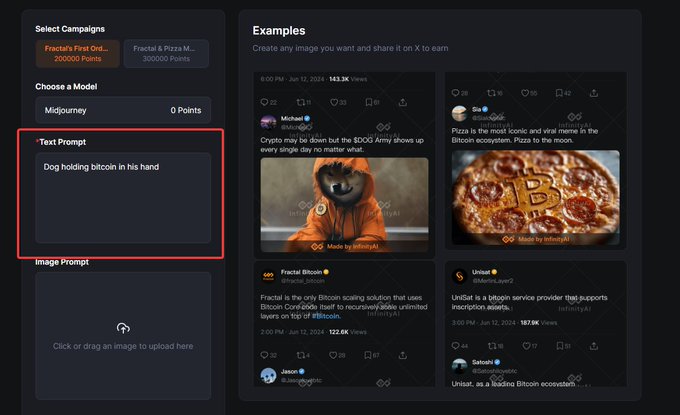Click share icon under 143.3K views post
This screenshot has height=415, width=680.
coord(403,102)
